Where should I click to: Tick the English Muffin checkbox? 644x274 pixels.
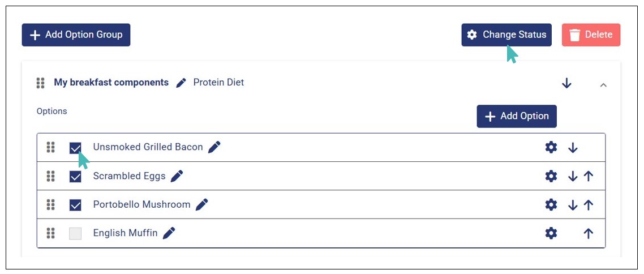75,233
